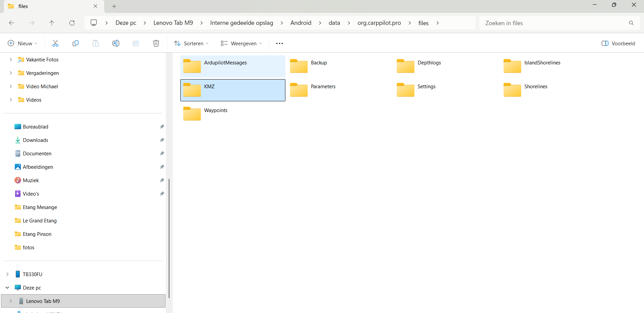The height and width of the screenshot is (313, 644).
Task: Click the Cut scissors icon
Action: click(55, 43)
